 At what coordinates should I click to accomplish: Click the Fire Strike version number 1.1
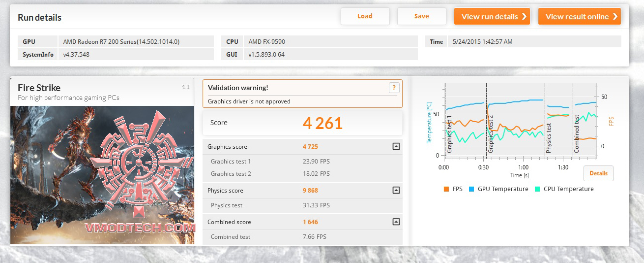tap(186, 88)
